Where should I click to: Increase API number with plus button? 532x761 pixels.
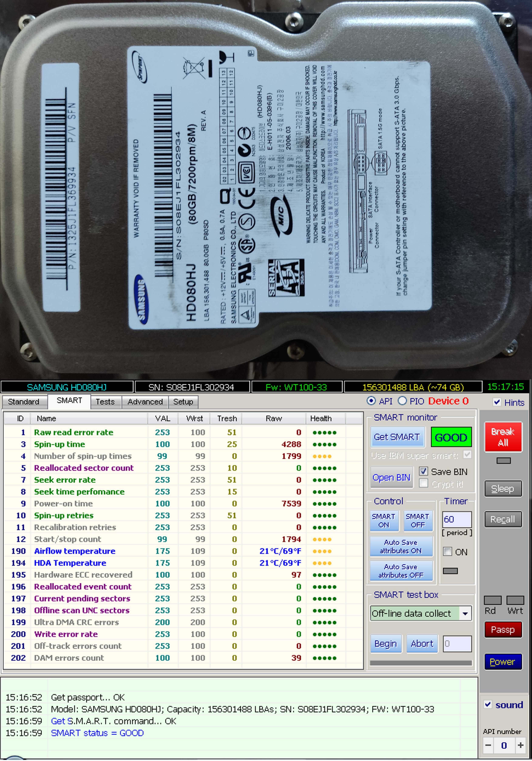[520, 745]
